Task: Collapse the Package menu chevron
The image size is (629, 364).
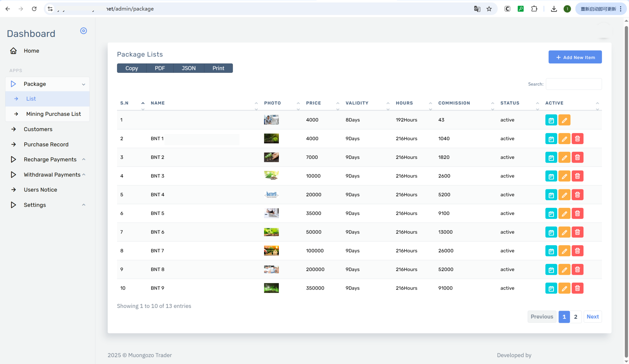Action: click(x=83, y=84)
